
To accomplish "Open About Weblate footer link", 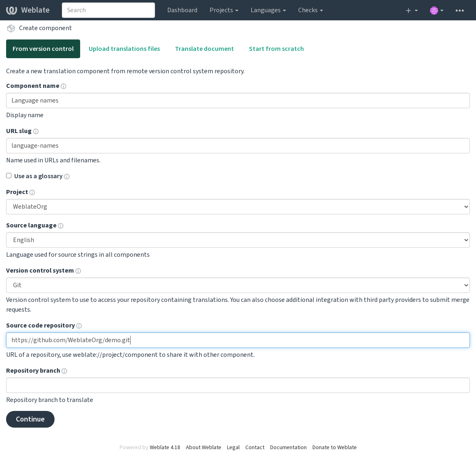I will click(x=203, y=448).
